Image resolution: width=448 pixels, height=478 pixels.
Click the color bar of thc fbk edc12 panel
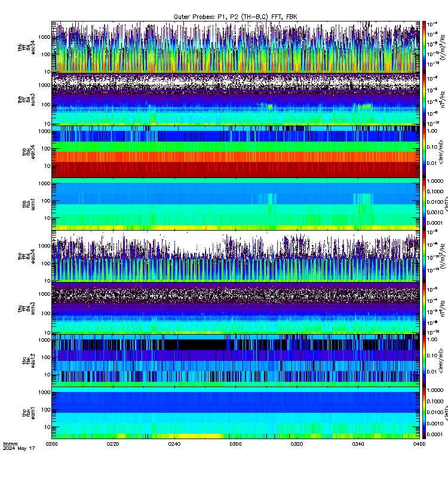424,360
